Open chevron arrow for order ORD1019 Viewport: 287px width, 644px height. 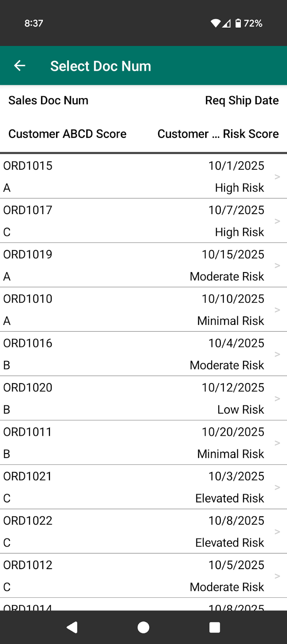277,265
